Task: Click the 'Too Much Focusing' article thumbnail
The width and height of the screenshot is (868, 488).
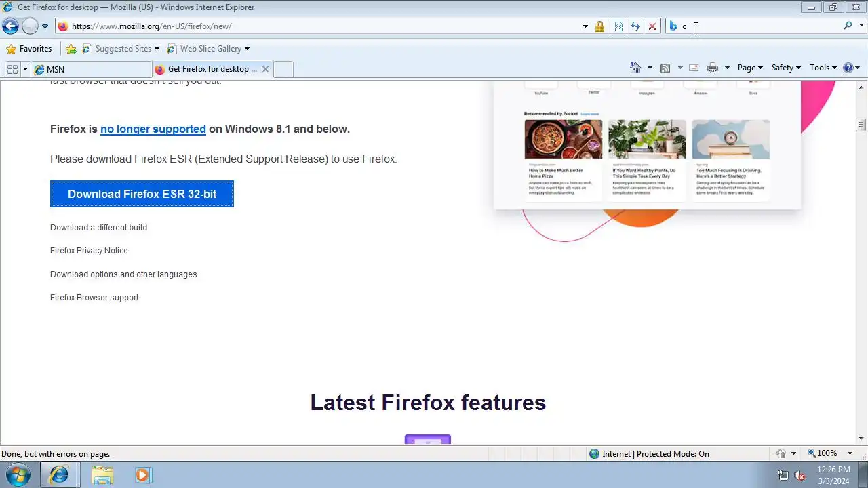Action: 731,139
